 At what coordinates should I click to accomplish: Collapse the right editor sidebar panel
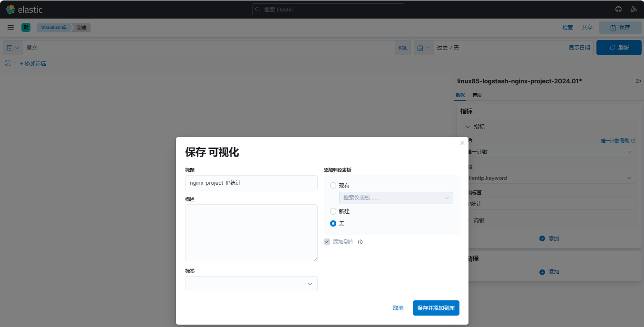(x=638, y=81)
